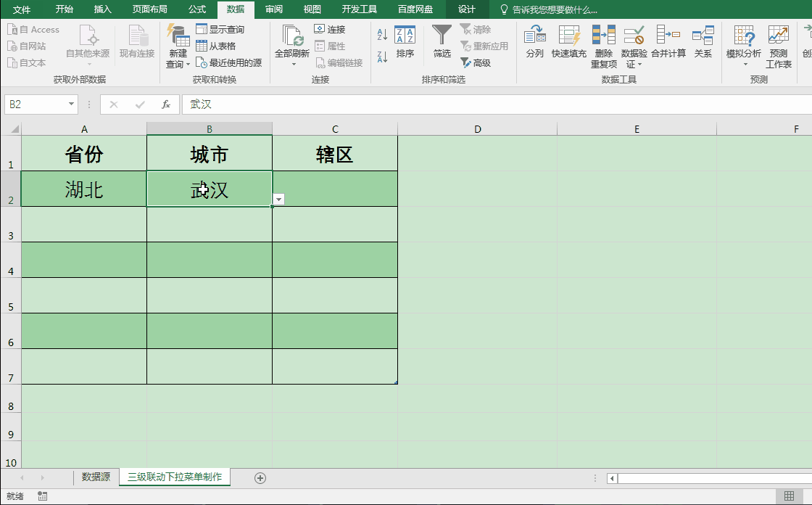This screenshot has height=505, width=812.
Task: Switch to 开始 (Home) tab
Action: pos(65,9)
